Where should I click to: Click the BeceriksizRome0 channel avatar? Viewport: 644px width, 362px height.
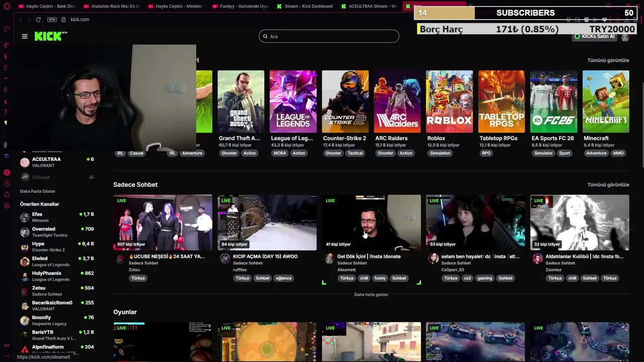click(25, 306)
